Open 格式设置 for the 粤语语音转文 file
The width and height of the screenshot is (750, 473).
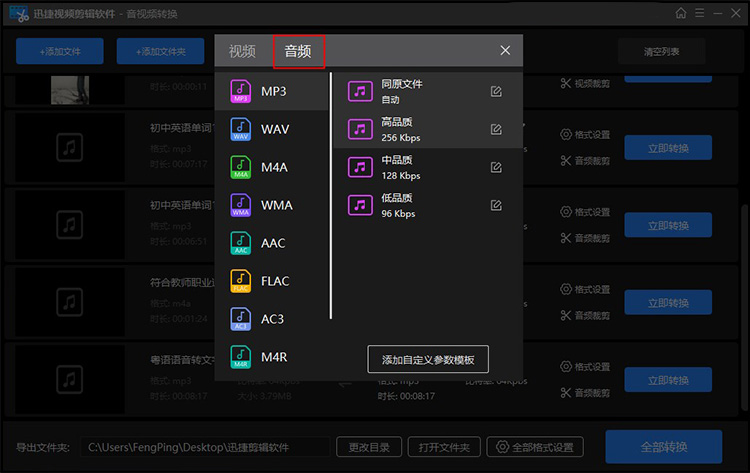[585, 367]
